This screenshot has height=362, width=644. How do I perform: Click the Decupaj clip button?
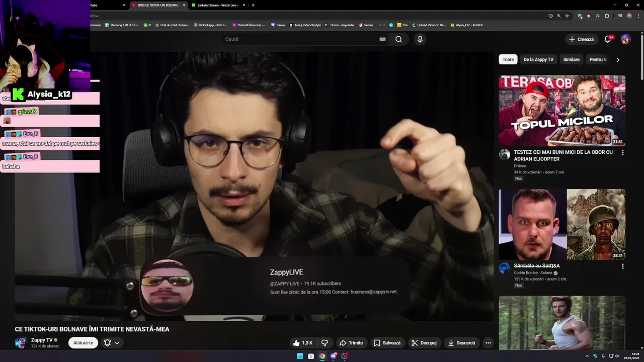click(424, 343)
